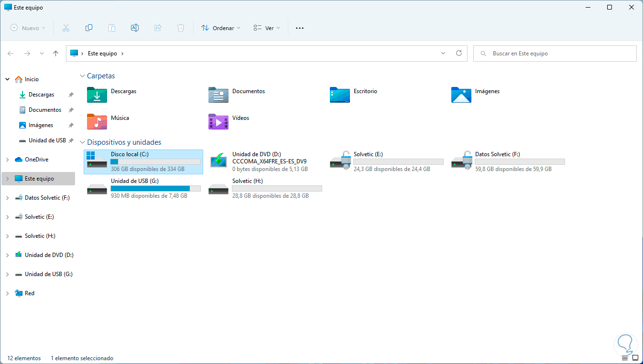Select the Documentos folder in Carpetas

coord(237,95)
